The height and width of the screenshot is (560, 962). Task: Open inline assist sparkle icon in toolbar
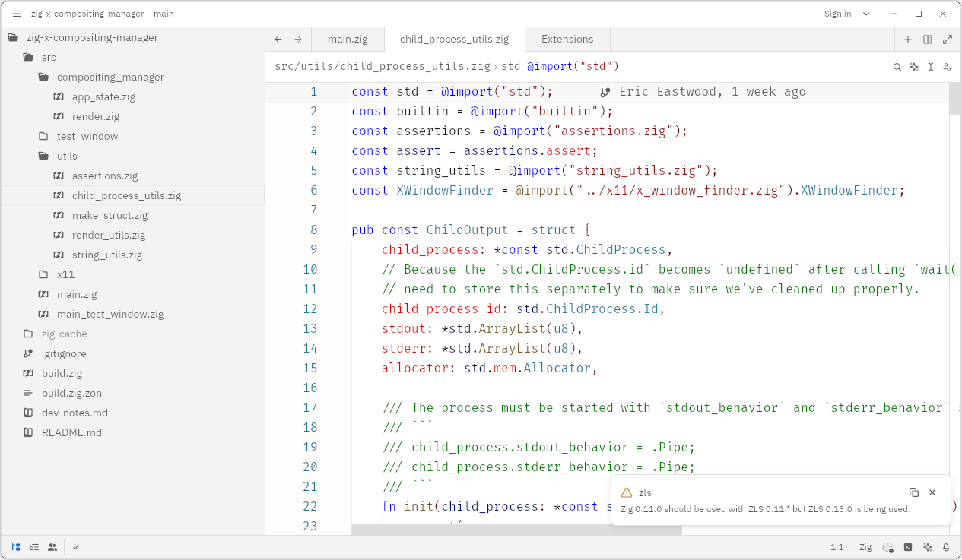click(x=914, y=67)
